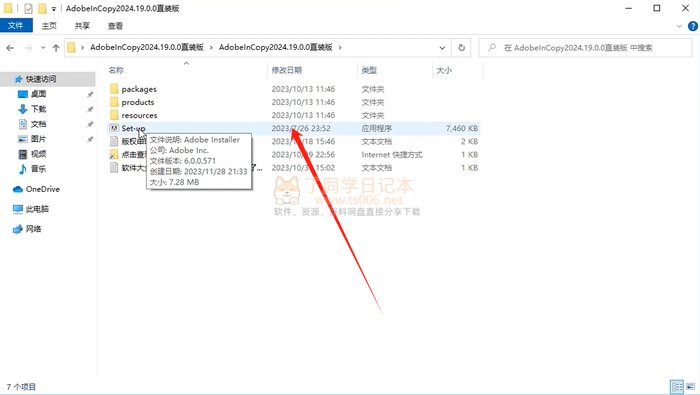Image resolution: width=700 pixels, height=395 pixels.
Task: Click the properties checkmark icon in title bar
Action: (28, 8)
